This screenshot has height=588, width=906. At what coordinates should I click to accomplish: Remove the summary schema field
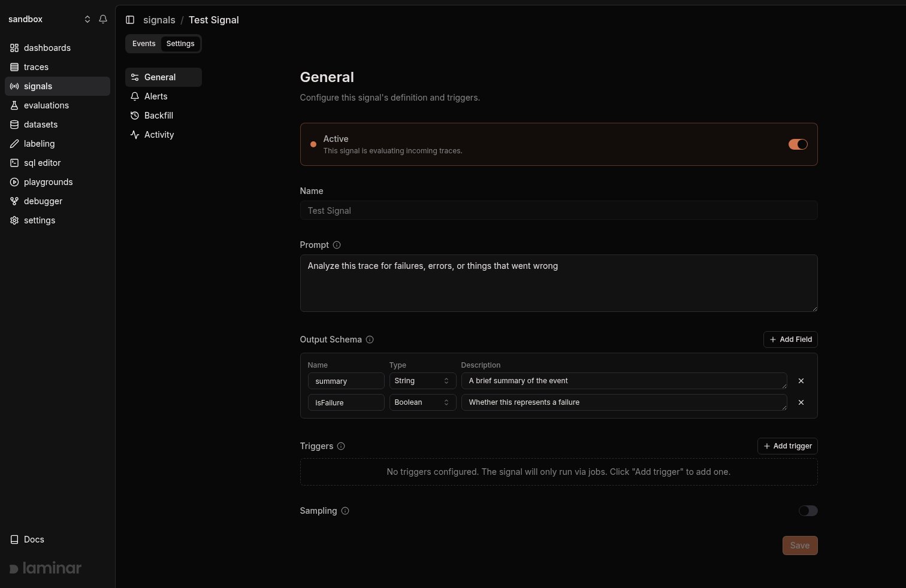coord(801,381)
